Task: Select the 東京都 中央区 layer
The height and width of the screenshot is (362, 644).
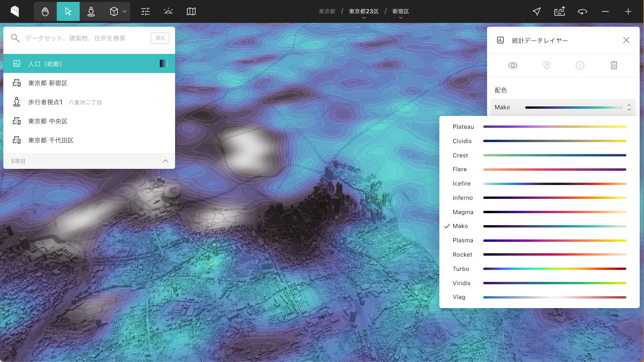Action: [89, 121]
